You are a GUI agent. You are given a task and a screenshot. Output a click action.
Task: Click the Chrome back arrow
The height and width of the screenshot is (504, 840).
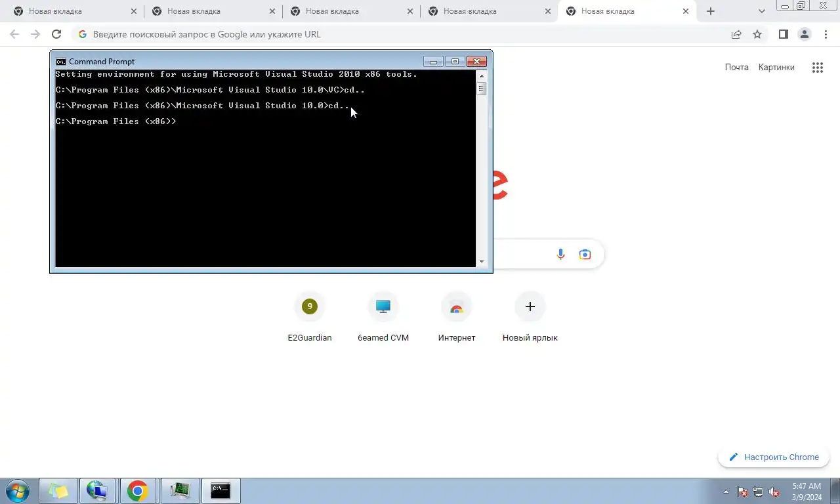[x=14, y=34]
